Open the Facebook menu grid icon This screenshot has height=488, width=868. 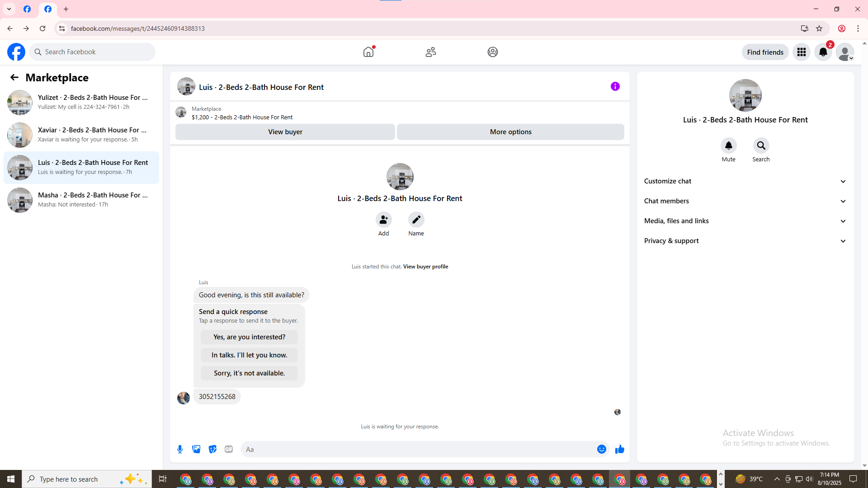click(x=802, y=52)
